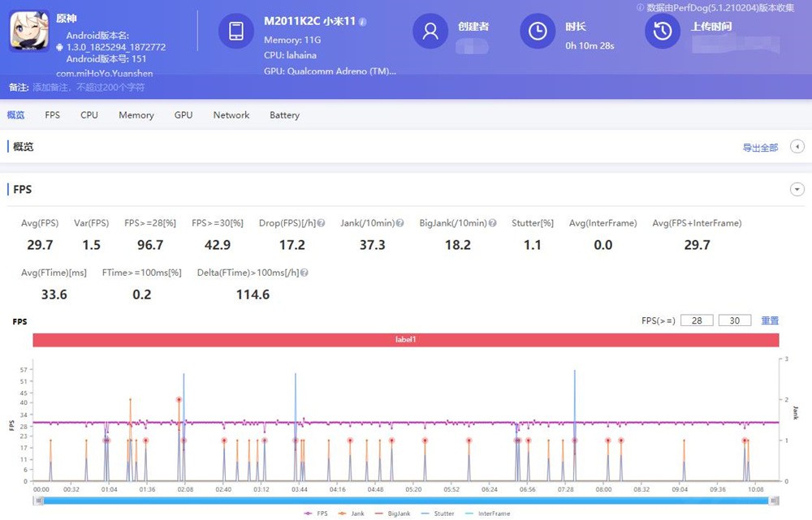Viewport: 812px width, 520px height.
Task: Click the FPS threshold field showing 28
Action: (697, 320)
